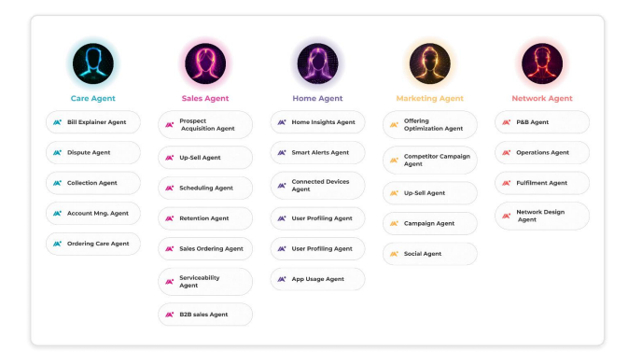Image resolution: width=628 pixels, height=364 pixels.
Task: Select Network Design Agent
Action: 542,216
